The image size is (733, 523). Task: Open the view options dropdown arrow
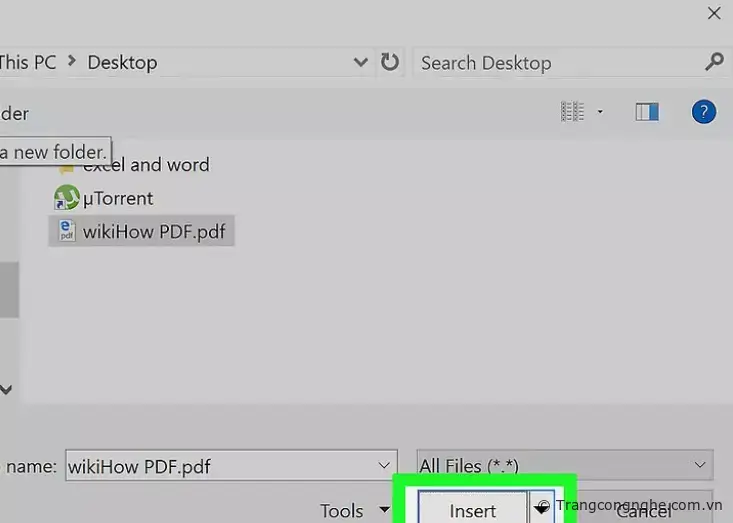coord(600,112)
